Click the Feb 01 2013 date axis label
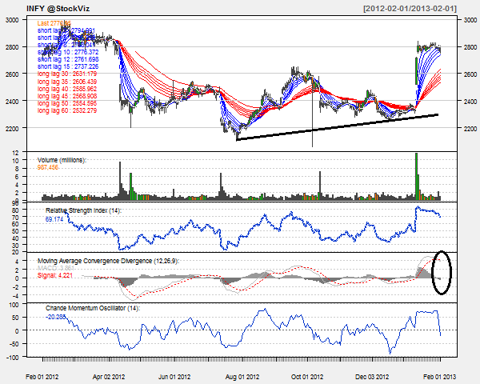Viewport: 480px width, 384px height. [x=440, y=377]
